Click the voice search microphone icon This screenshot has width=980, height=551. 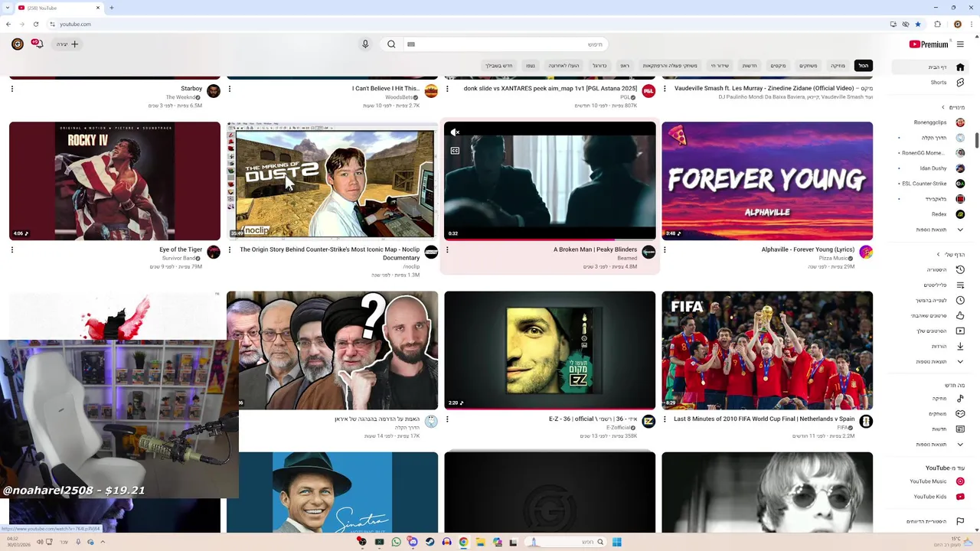[x=365, y=44]
